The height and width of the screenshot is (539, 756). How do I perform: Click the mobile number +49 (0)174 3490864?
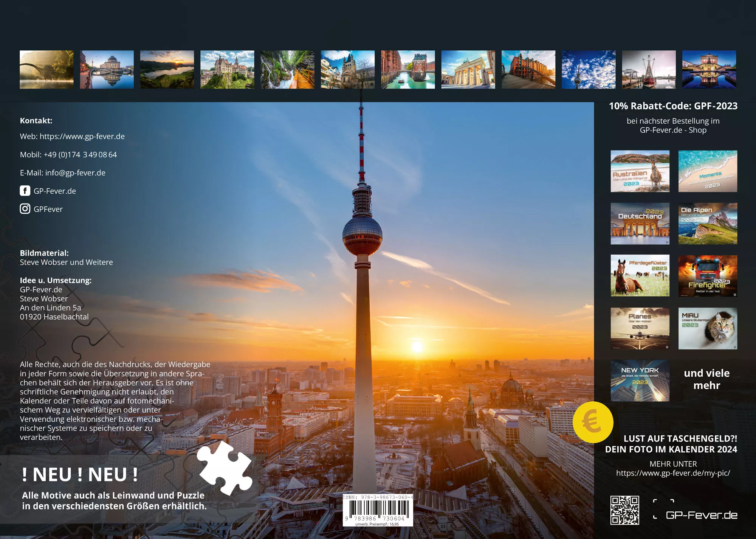click(x=80, y=155)
